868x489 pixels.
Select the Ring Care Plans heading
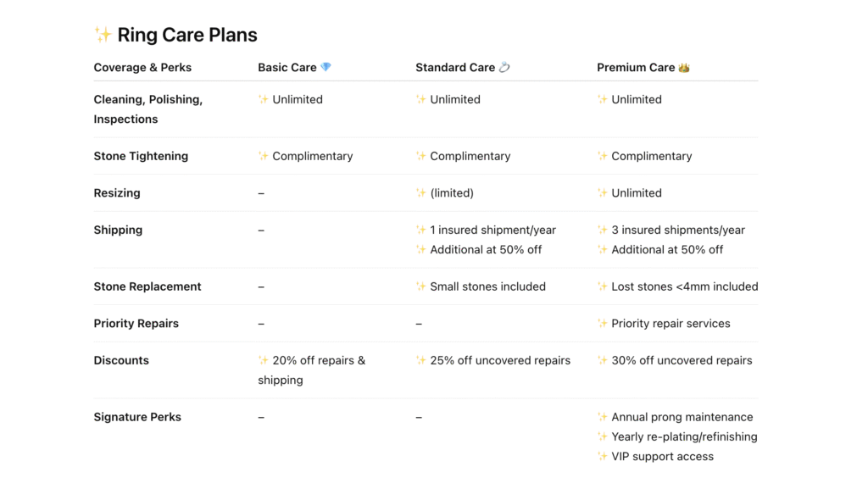pyautogui.click(x=187, y=35)
